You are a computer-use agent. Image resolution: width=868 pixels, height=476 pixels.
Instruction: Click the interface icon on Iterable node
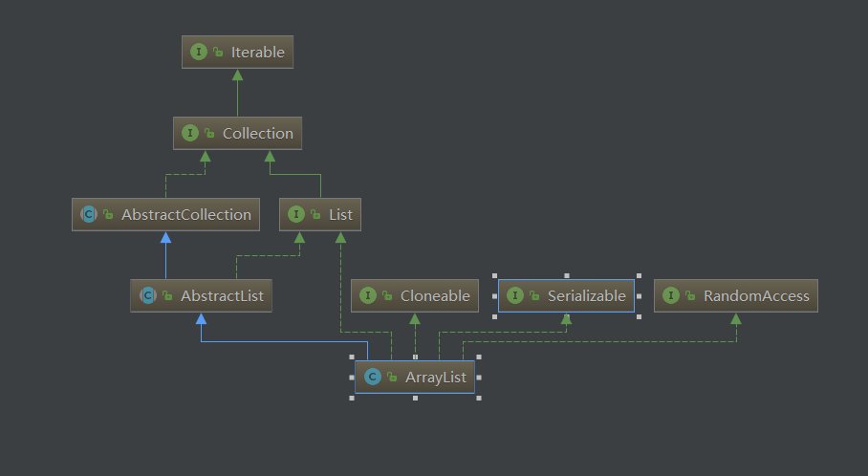(198, 53)
